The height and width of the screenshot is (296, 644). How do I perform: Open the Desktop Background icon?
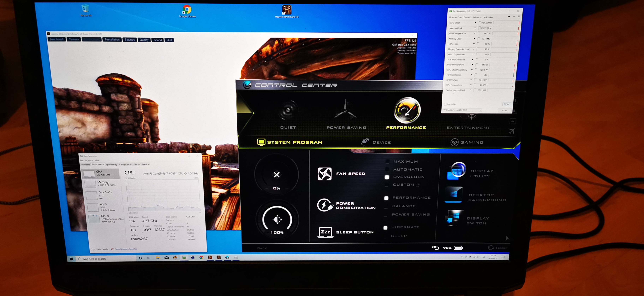[x=454, y=194]
